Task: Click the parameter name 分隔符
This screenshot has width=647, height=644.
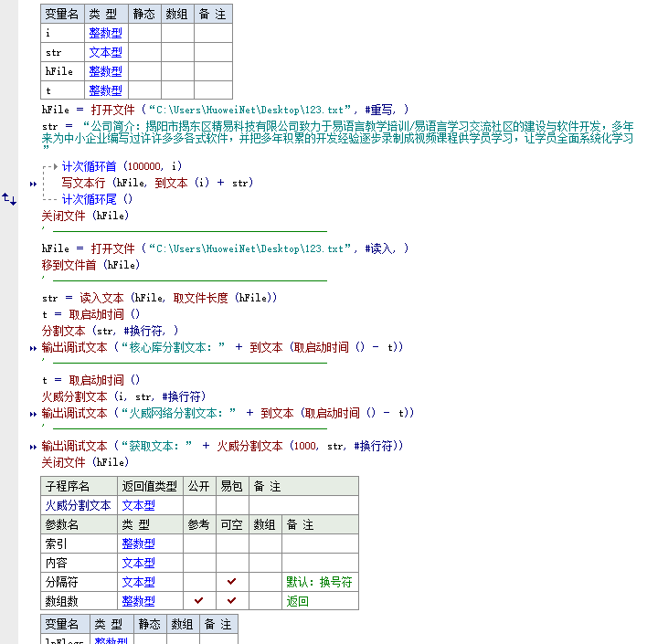Action: (62, 582)
